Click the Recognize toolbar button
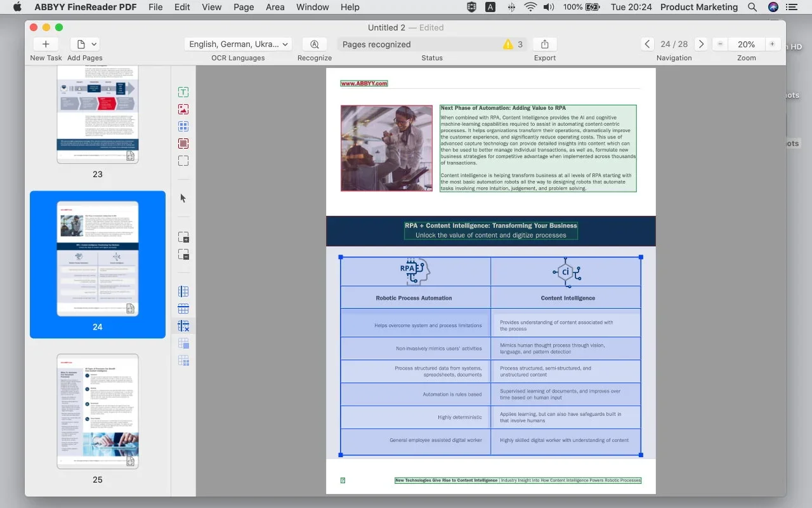This screenshot has height=508, width=812. (x=314, y=44)
